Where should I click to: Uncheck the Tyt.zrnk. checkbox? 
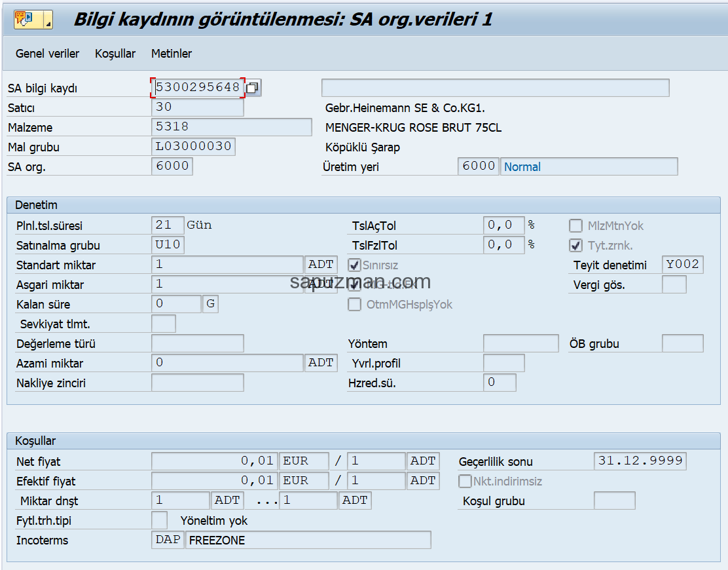(577, 245)
